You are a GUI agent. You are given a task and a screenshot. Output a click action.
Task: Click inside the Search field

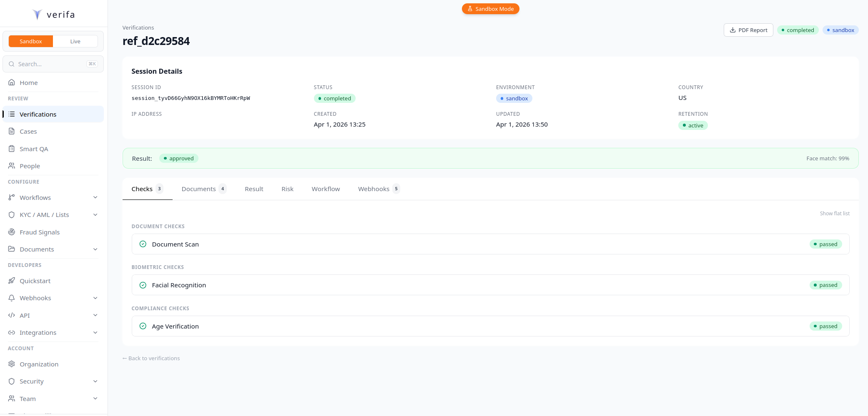tap(50, 64)
